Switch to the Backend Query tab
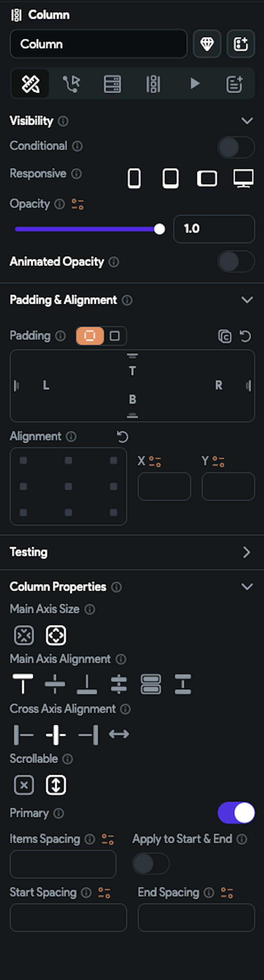Viewport: 264px width, 980px height. [112, 84]
